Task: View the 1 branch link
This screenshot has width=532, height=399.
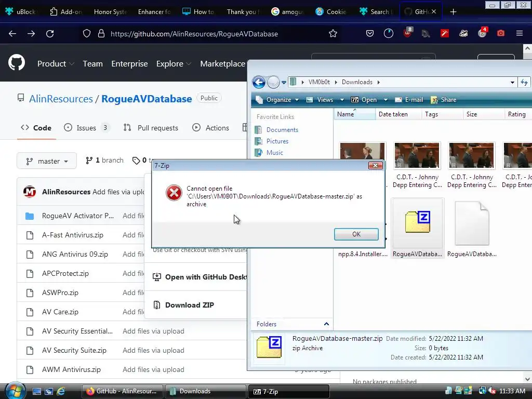Action: 104,160
